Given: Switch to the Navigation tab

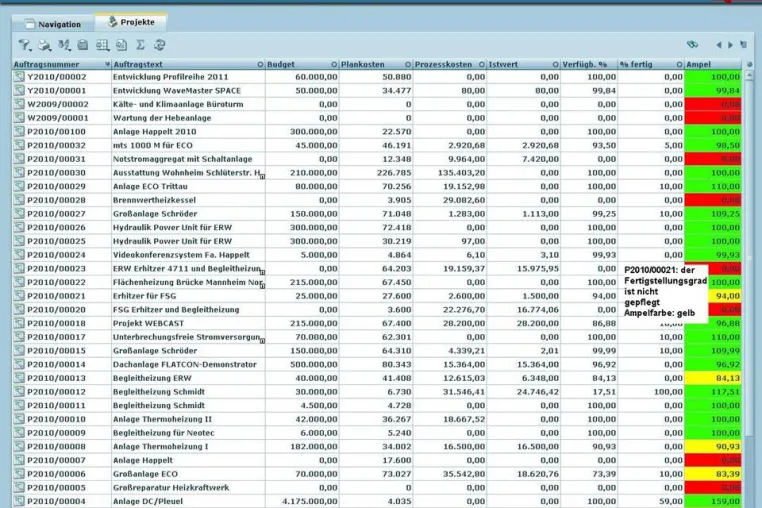Looking at the screenshot, I should [x=53, y=24].
